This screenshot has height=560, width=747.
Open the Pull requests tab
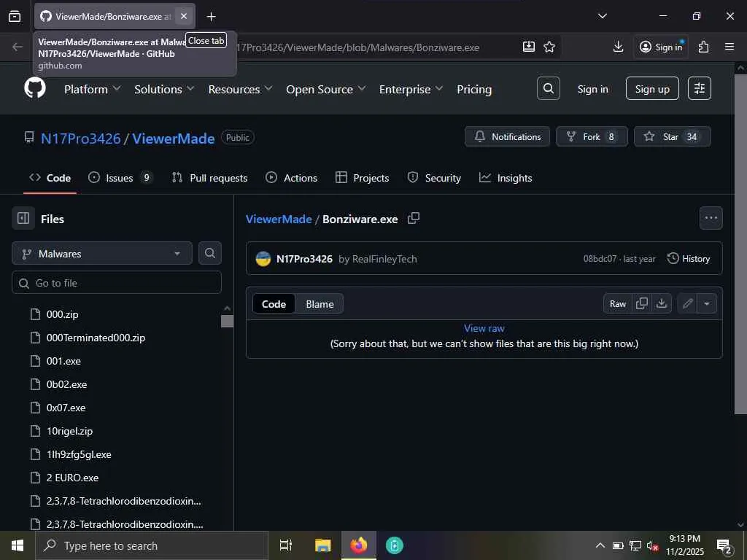210,178
